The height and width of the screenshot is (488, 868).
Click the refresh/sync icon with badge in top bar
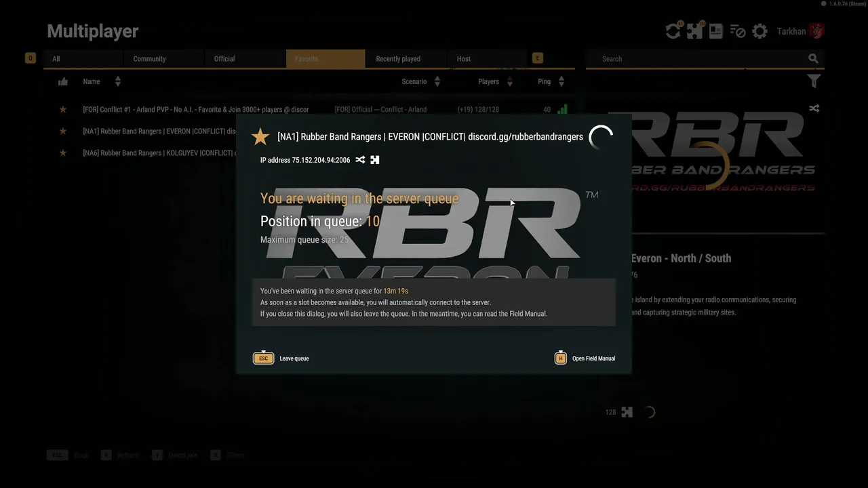(x=673, y=31)
